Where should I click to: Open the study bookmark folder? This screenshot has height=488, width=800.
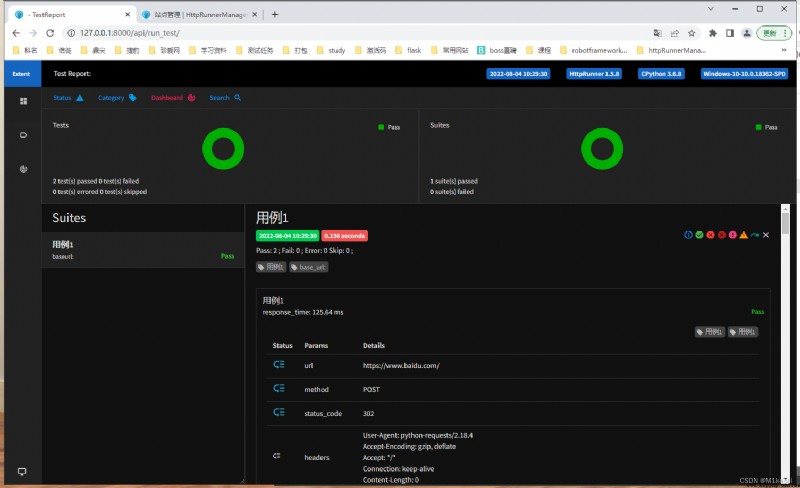pos(331,50)
